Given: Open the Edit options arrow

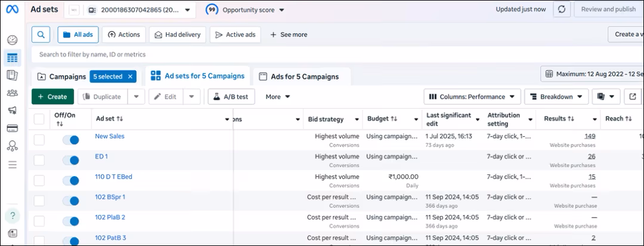Looking at the screenshot, I should [x=192, y=97].
